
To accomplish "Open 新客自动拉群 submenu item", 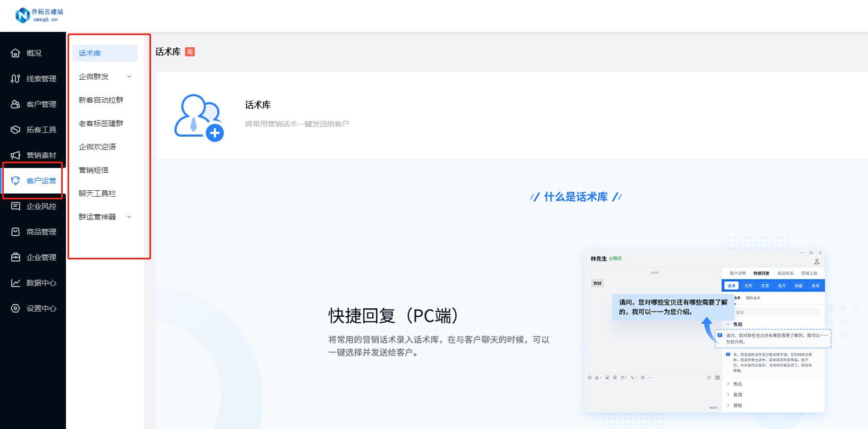I will click(x=101, y=100).
